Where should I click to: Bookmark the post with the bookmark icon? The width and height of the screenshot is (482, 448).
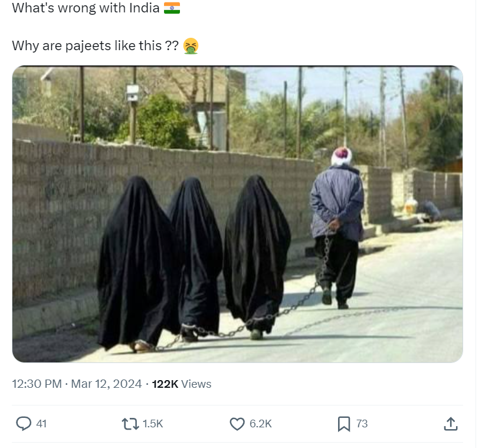[x=344, y=424]
